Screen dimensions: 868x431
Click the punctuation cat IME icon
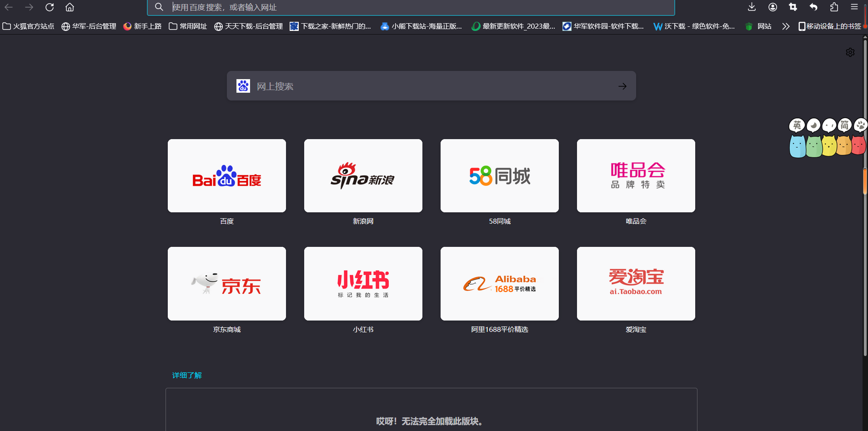pyautogui.click(x=829, y=138)
